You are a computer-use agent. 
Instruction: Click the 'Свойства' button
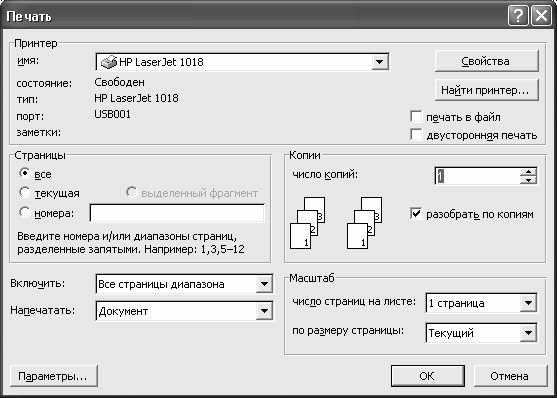(x=486, y=61)
